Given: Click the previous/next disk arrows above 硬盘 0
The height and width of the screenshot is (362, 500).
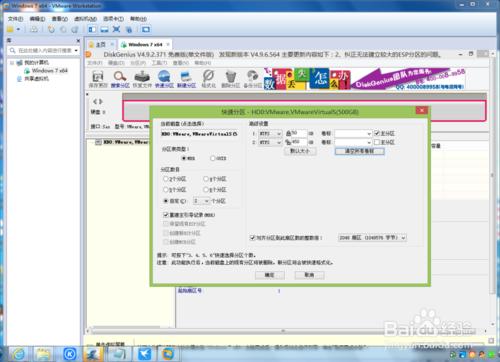Looking at the screenshot, I should tap(98, 101).
